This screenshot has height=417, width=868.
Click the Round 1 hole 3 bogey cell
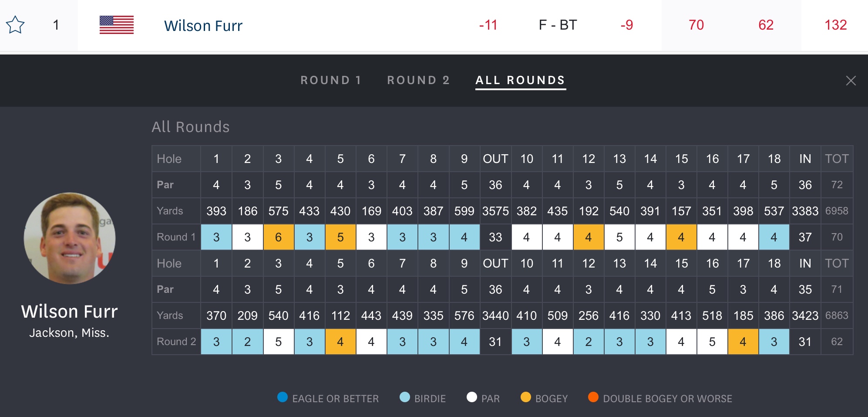pyautogui.click(x=278, y=237)
